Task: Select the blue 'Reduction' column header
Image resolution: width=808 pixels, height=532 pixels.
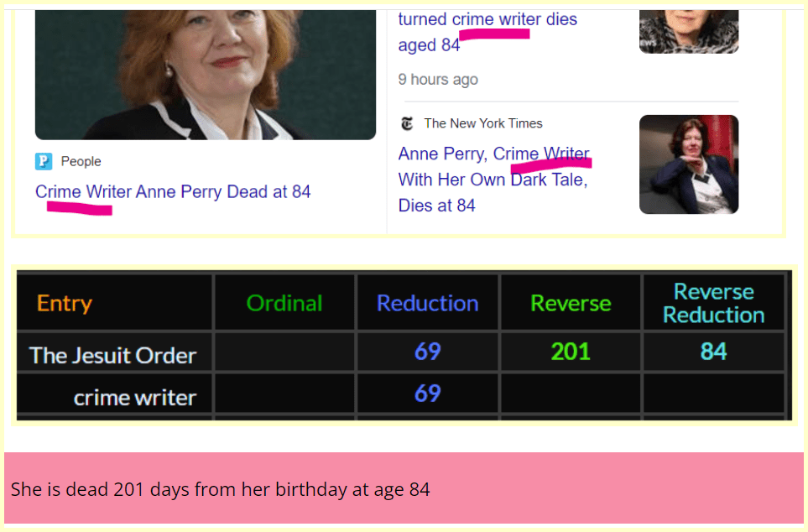Action: tap(427, 303)
